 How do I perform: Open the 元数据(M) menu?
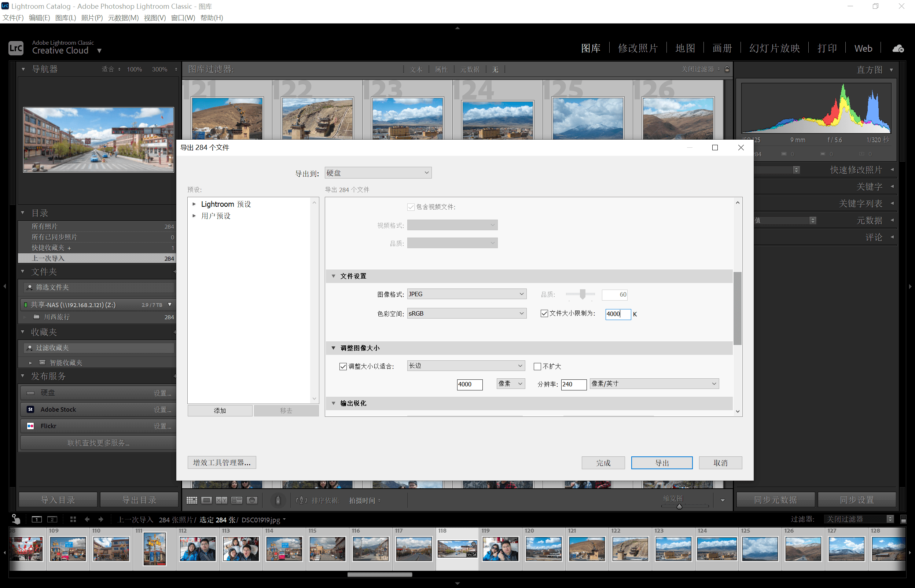point(123,18)
